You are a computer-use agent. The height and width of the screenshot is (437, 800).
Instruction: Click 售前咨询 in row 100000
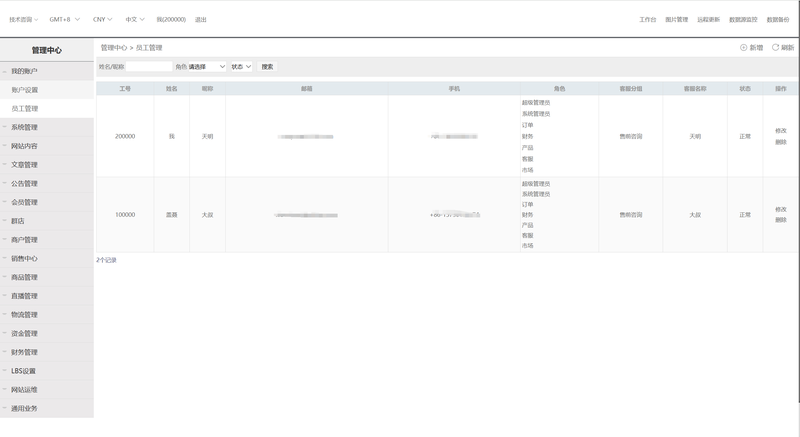[x=631, y=215]
